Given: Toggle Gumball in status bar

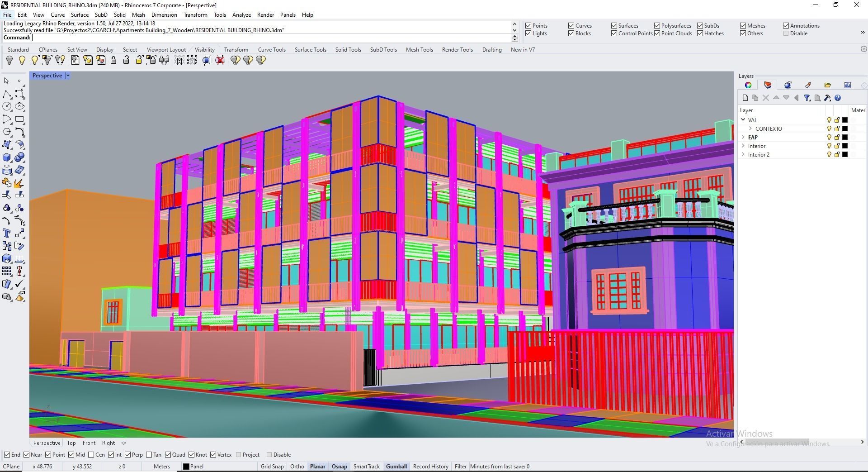Looking at the screenshot, I should point(396,467).
